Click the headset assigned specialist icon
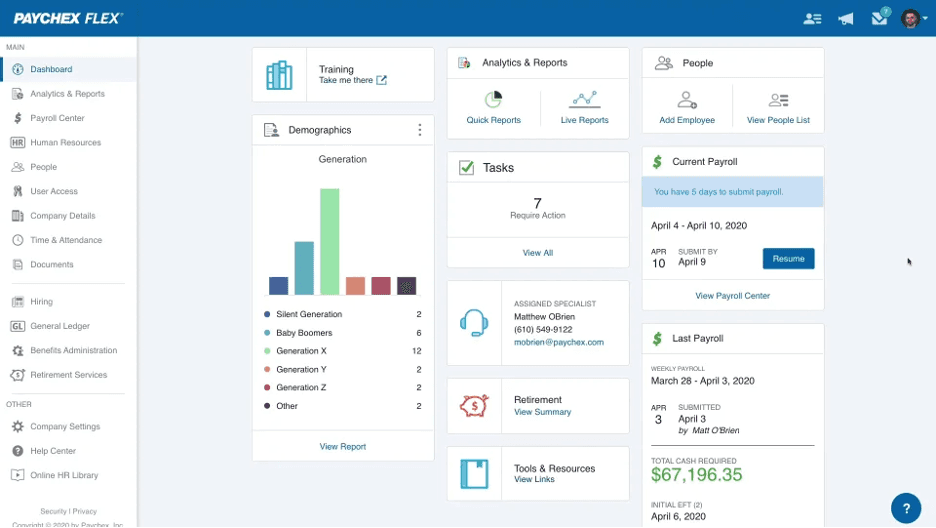Image resolution: width=936 pixels, height=528 pixels. click(474, 323)
